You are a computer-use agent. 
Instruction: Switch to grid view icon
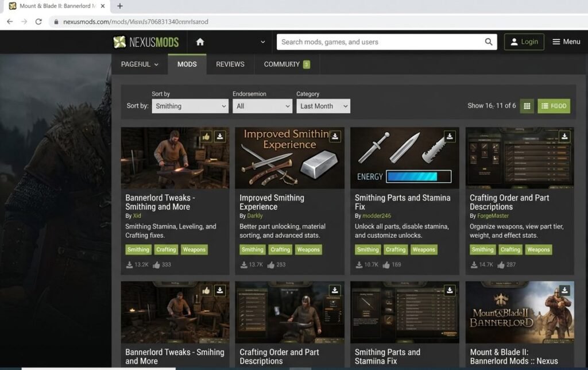527,106
